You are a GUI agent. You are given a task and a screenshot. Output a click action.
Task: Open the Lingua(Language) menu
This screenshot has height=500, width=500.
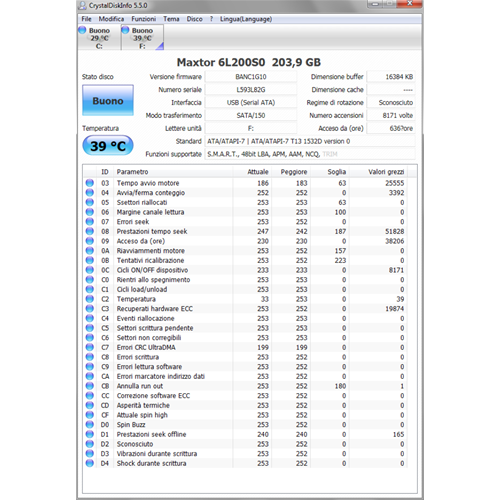click(x=246, y=19)
